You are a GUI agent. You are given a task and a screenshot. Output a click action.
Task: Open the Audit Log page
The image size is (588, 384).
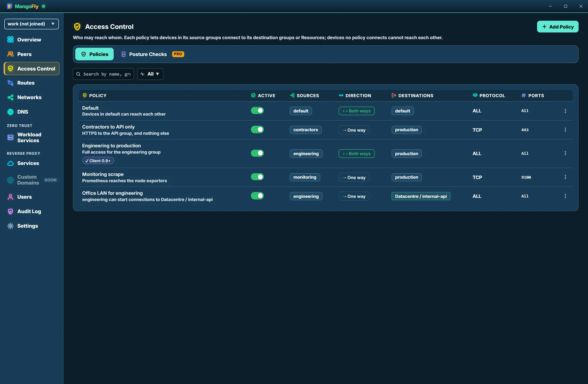click(x=32, y=211)
